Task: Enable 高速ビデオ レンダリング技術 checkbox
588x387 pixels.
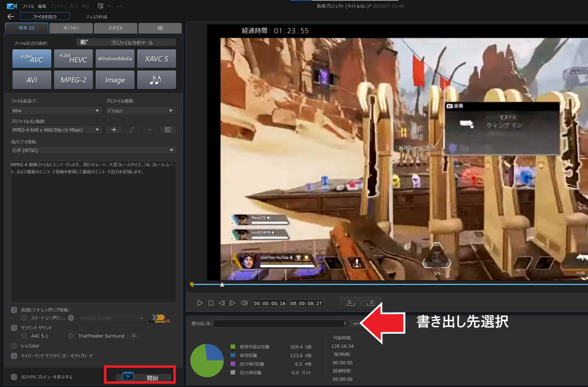Action: coord(14,310)
